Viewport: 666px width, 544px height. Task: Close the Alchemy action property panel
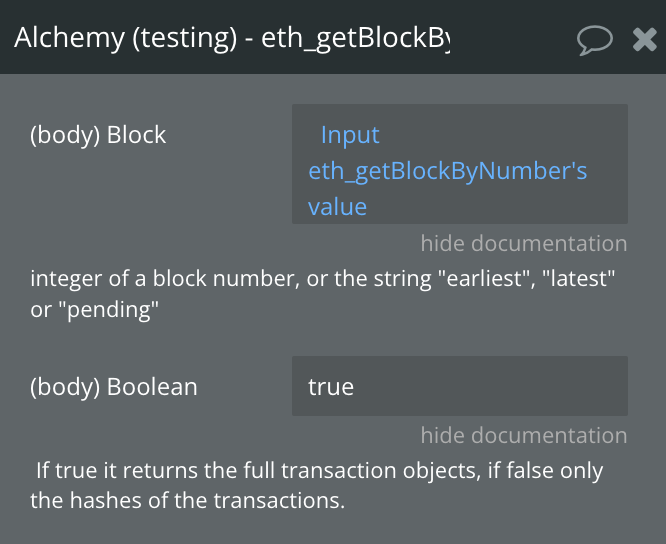tap(644, 39)
